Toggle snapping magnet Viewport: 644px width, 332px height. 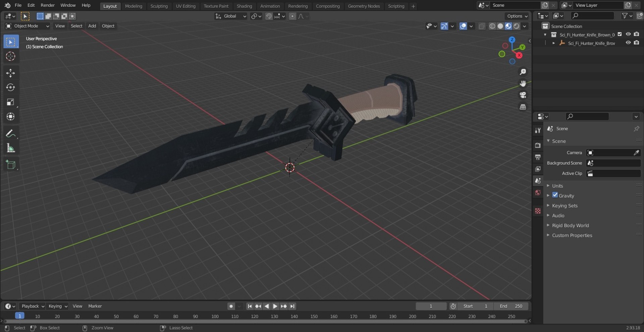coord(269,16)
